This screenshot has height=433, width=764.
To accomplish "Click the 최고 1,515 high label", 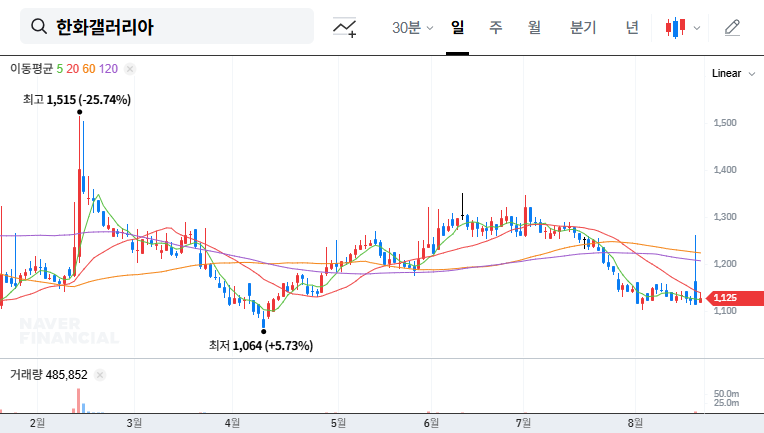I will [x=77, y=100].
